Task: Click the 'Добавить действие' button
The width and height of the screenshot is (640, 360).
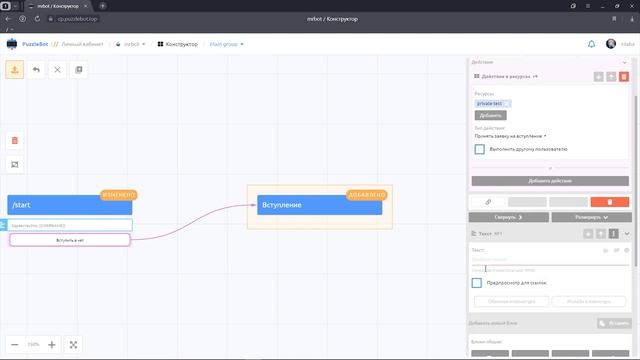Action: coord(550,181)
